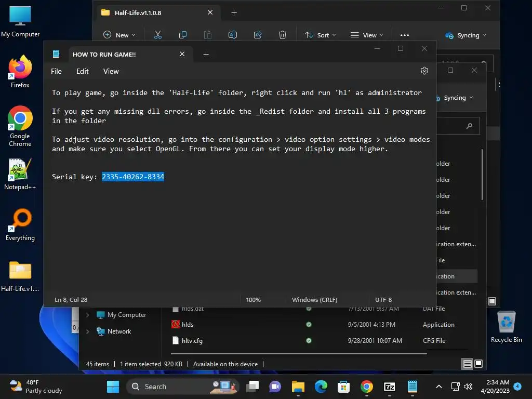Click the UTF-8 encoding indicator
This screenshot has height=399, width=532.
(x=383, y=300)
